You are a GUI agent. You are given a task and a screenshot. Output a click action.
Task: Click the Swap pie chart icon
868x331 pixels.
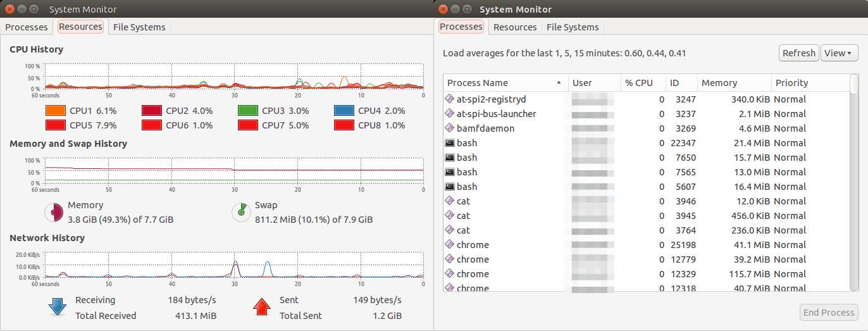(x=241, y=212)
